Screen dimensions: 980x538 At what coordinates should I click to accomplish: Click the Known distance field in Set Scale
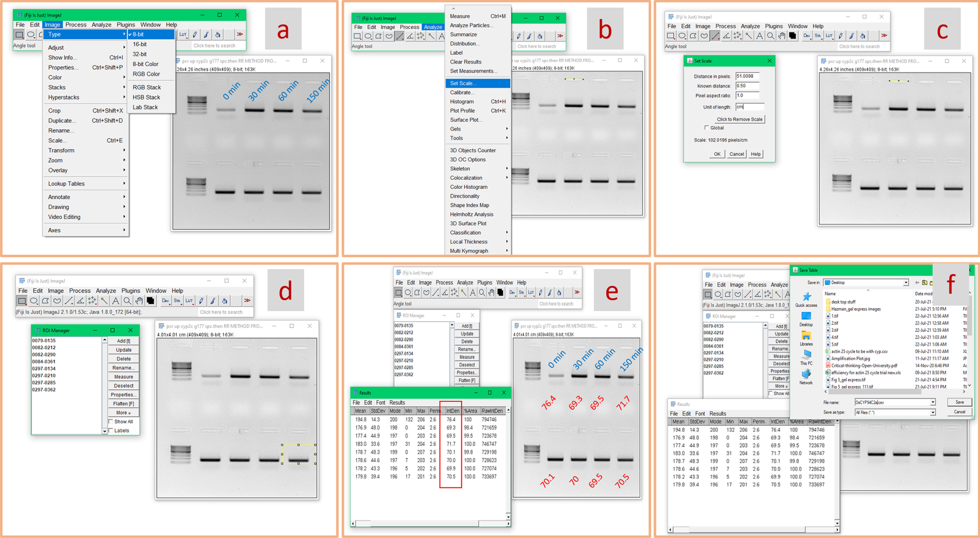(x=747, y=86)
